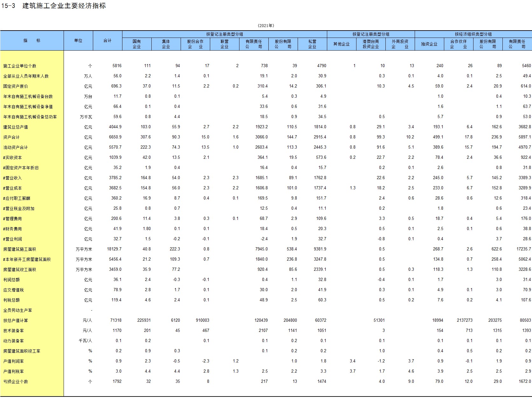Click the 指标 column header
532x407 pixels.
pos(32,40)
